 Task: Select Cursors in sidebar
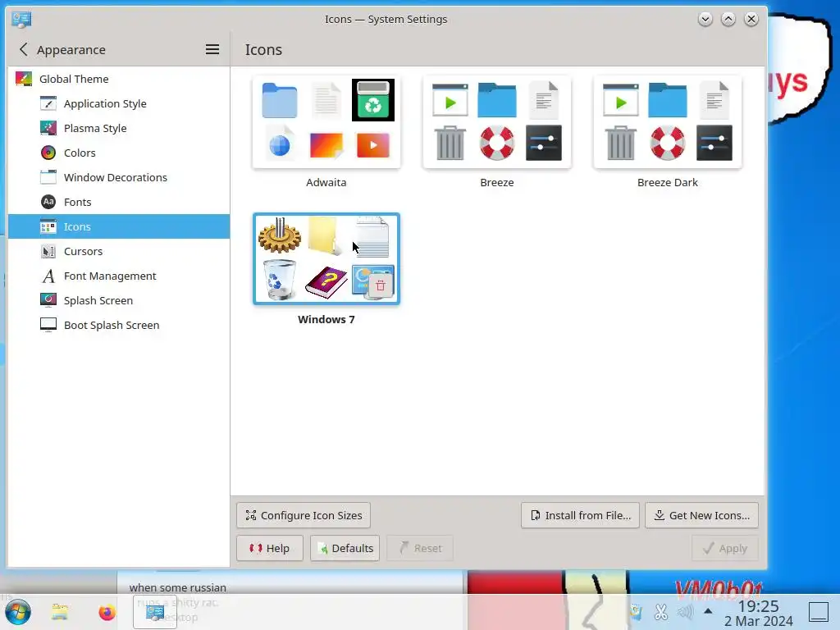coord(118,251)
